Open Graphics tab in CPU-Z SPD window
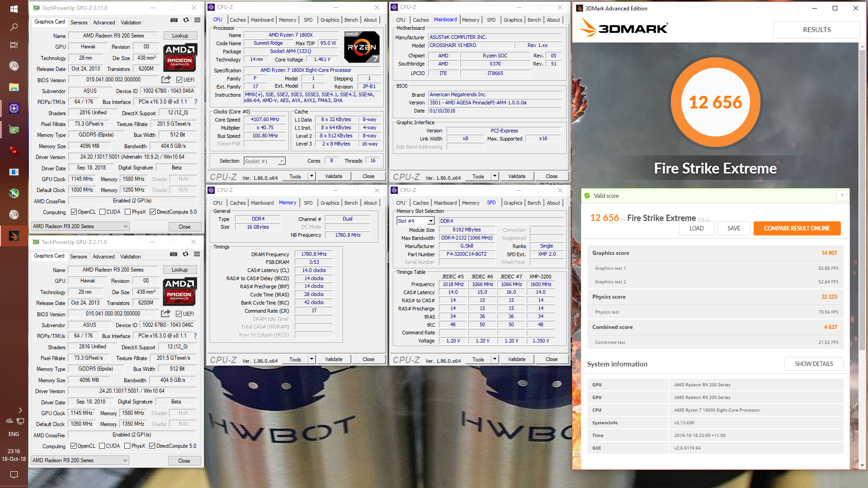The height and width of the screenshot is (488, 868). [513, 203]
